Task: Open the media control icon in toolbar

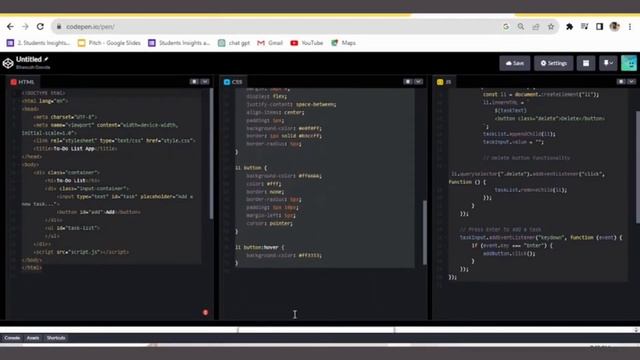Action: pyautogui.click(x=584, y=27)
